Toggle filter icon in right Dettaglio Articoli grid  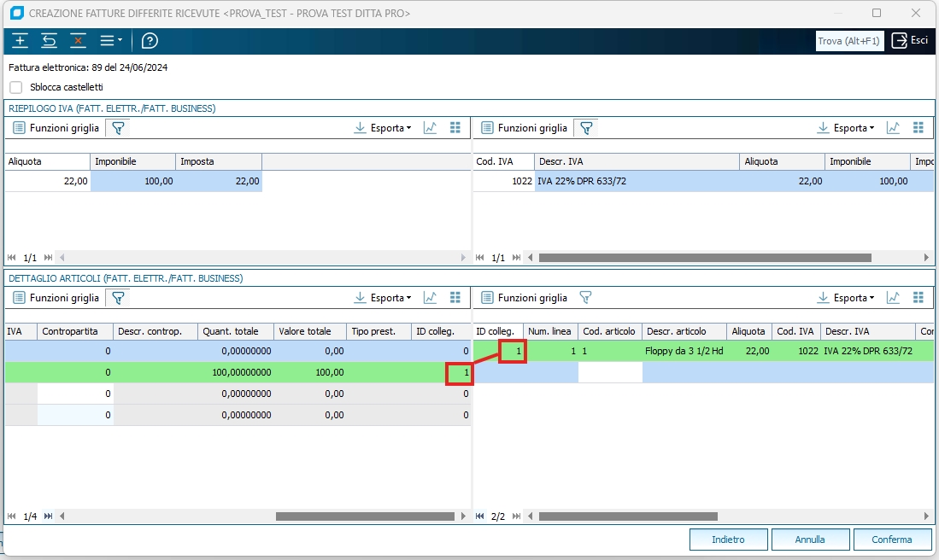pos(586,298)
